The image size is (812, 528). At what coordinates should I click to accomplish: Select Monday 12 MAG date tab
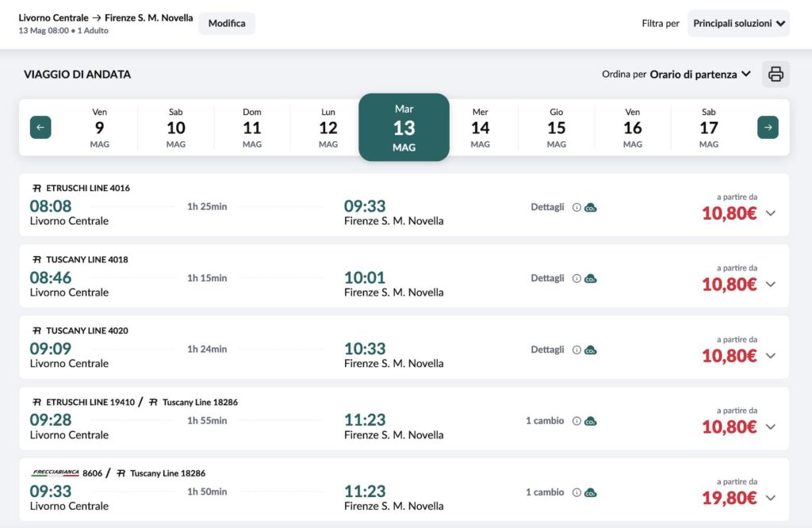(x=328, y=128)
